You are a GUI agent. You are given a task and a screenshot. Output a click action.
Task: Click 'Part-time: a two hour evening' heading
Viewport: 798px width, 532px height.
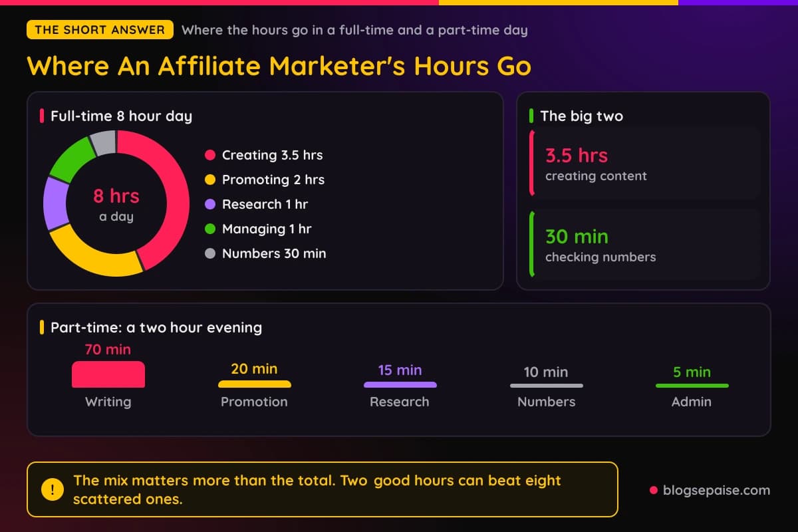[156, 327]
